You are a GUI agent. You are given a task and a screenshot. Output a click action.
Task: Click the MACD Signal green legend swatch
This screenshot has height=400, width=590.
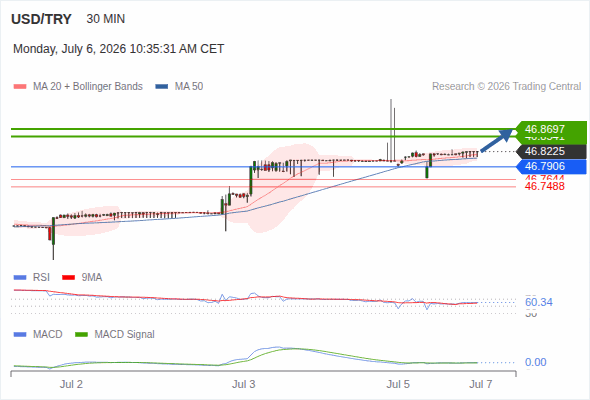[81, 335]
